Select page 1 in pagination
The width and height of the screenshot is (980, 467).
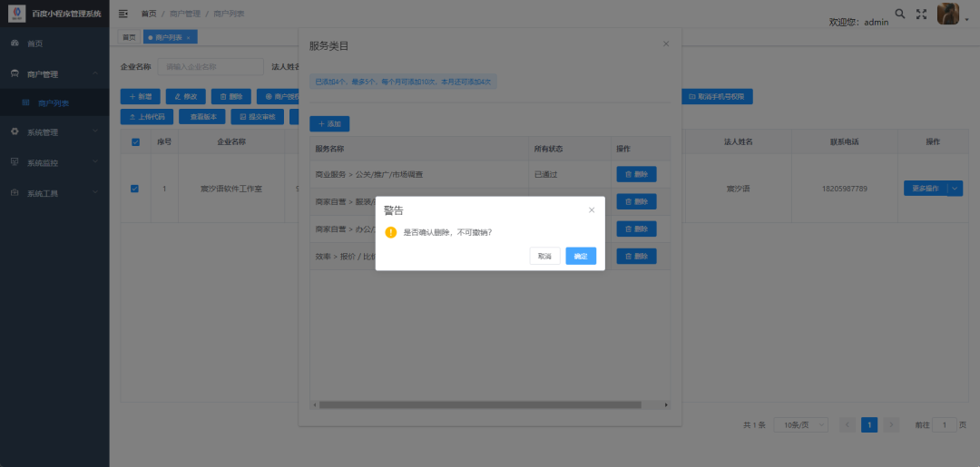coord(868,424)
